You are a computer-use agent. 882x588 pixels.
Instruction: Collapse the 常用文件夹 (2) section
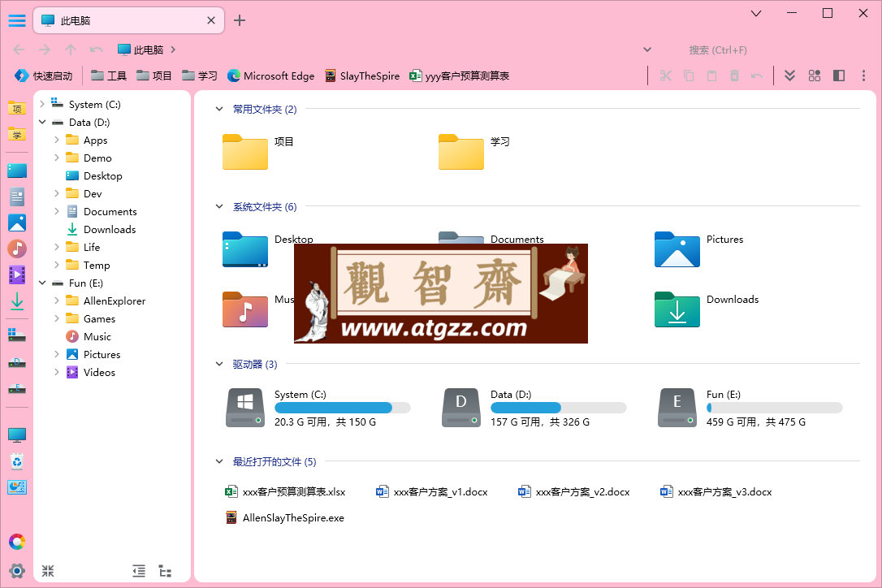(219, 109)
